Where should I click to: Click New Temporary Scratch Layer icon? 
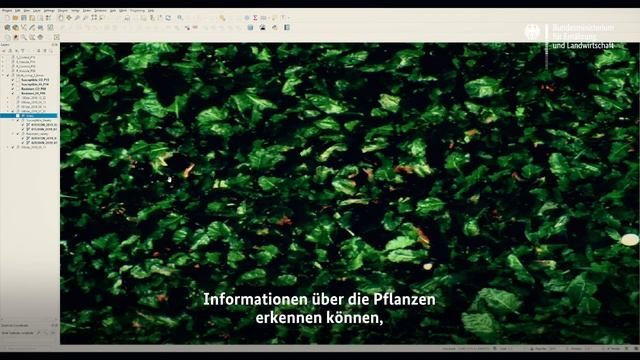click(40, 27)
